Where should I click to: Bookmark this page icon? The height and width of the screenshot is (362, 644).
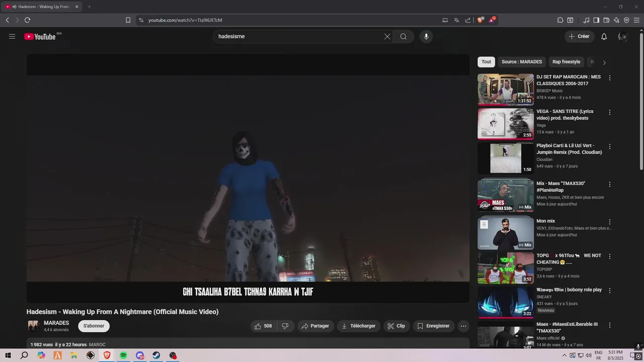coord(128,20)
